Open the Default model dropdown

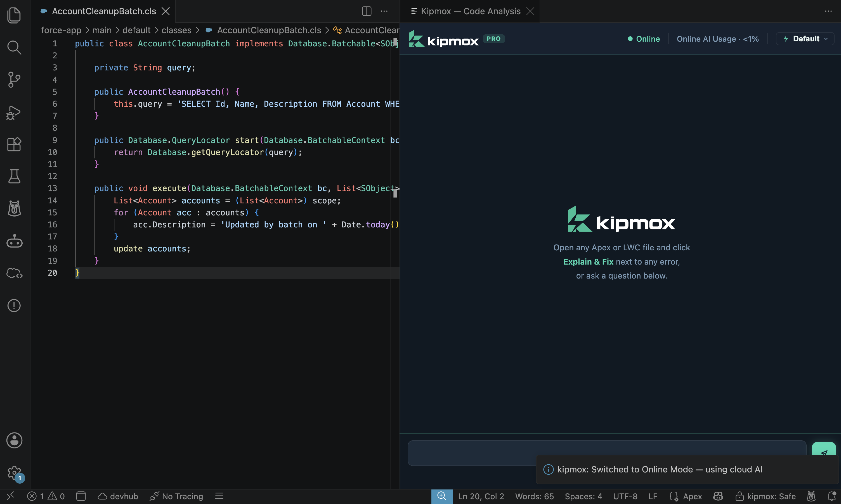point(805,39)
